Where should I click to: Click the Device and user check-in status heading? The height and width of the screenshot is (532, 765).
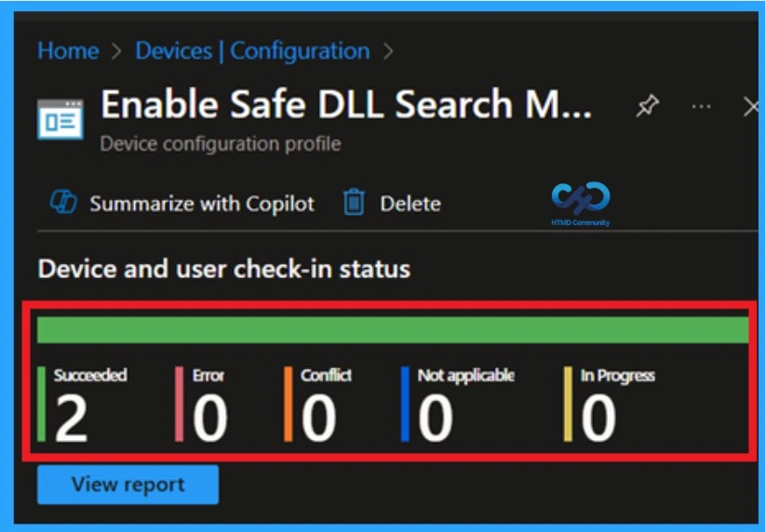click(224, 269)
